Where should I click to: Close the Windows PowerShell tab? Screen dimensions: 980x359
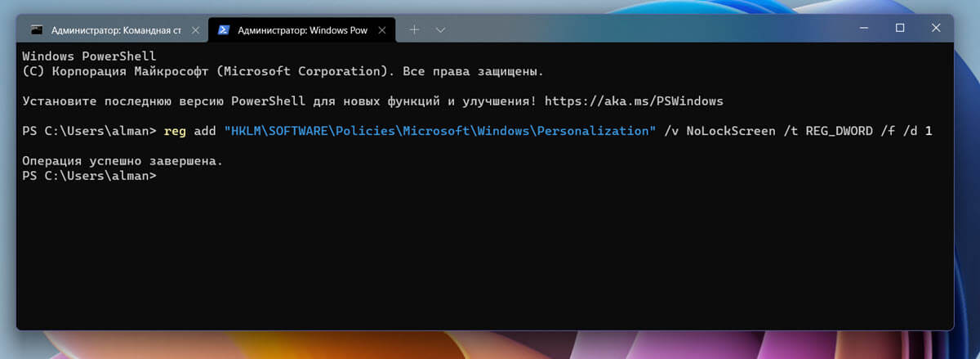382,29
